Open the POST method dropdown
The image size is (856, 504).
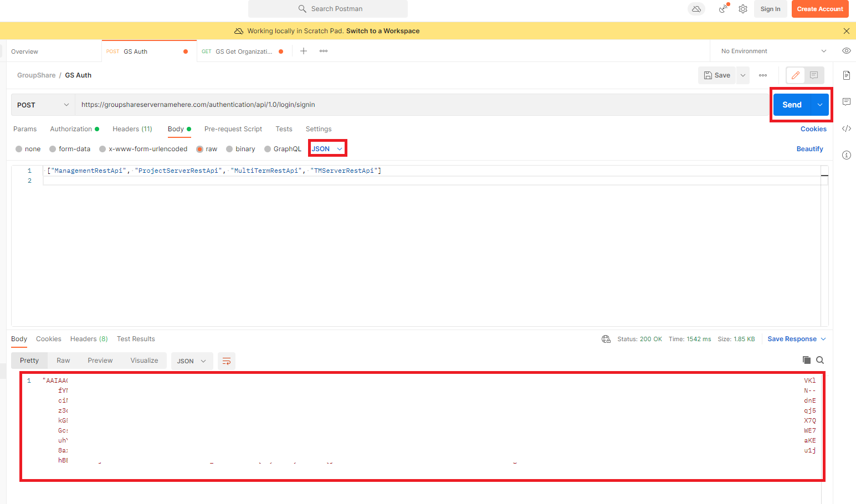(x=43, y=105)
